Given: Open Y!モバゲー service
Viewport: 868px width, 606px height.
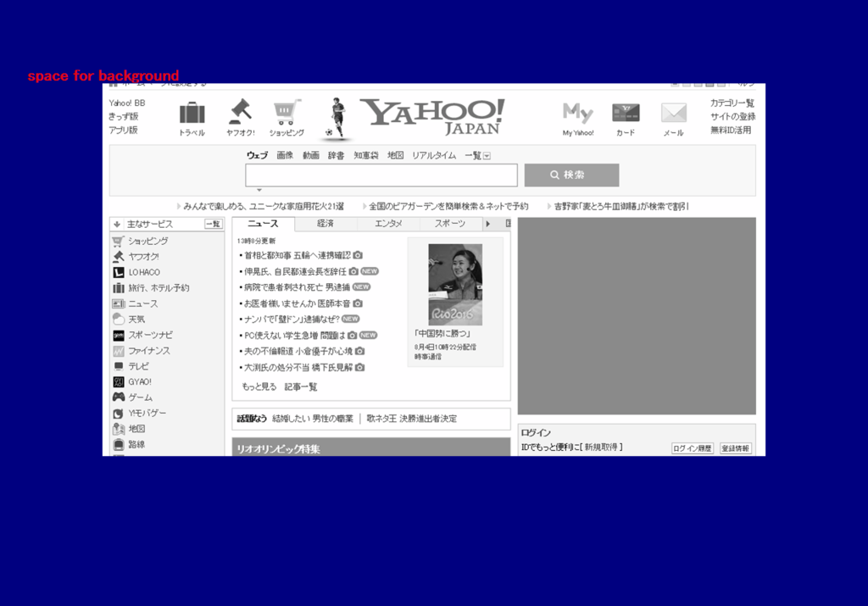Looking at the screenshot, I should (x=147, y=413).
